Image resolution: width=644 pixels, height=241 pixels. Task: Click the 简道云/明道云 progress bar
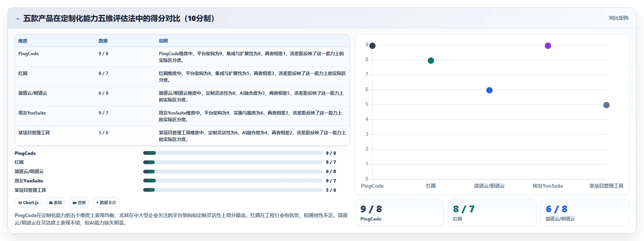point(233,172)
